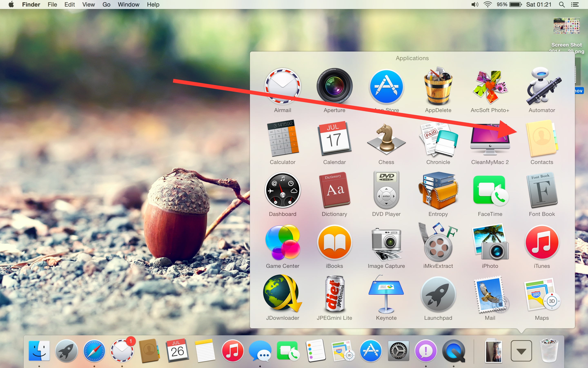Image resolution: width=588 pixels, height=368 pixels.
Task: Launch QuickTime Player from the Dock
Action: tap(453, 351)
